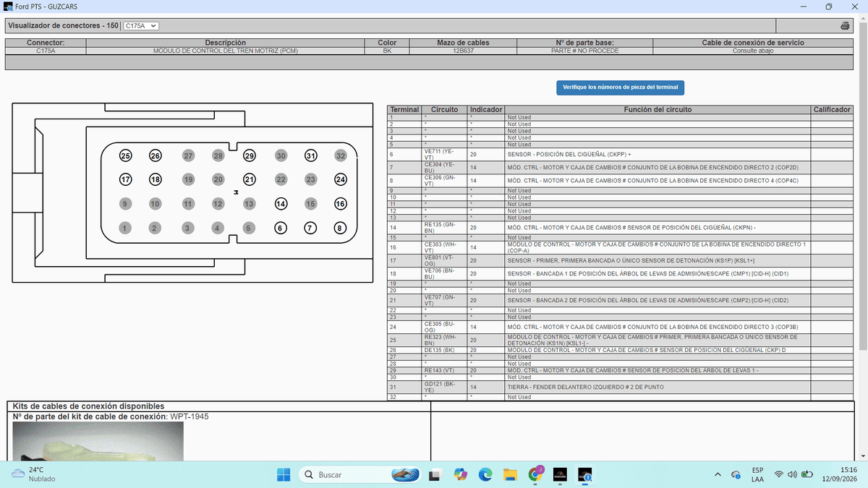Click the grayed pin 1 in the diagram
The width and height of the screenshot is (868, 488).
[125, 228]
